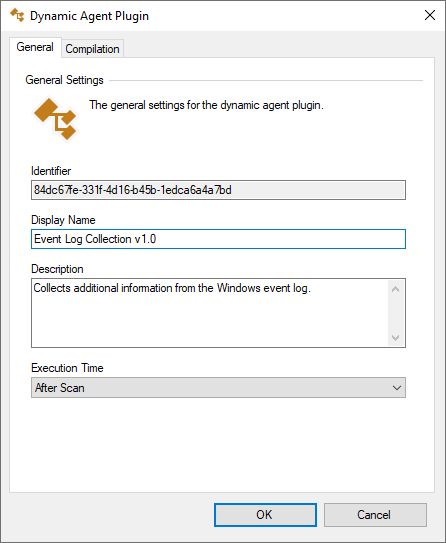
Task: Focus the Description text area
Action: [x=210, y=313]
